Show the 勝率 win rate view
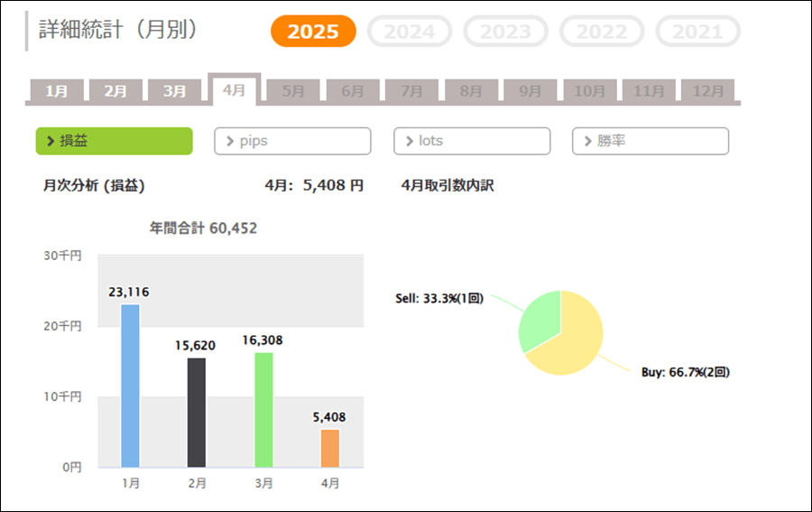 tap(651, 141)
